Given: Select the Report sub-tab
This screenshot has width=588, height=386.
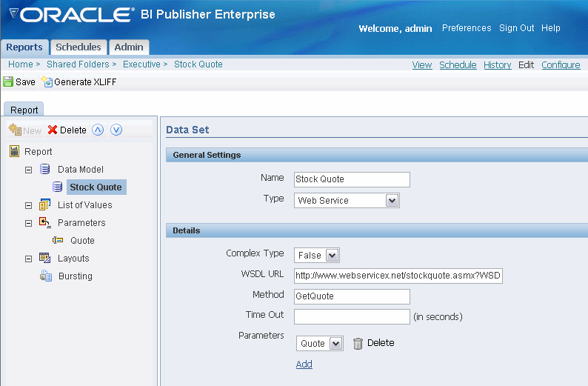Looking at the screenshot, I should click(24, 110).
